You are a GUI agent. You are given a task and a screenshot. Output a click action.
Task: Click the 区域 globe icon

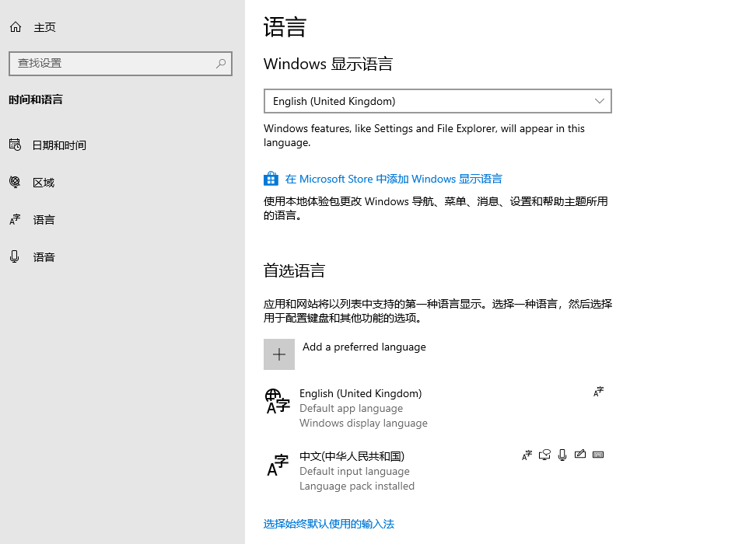click(x=15, y=182)
